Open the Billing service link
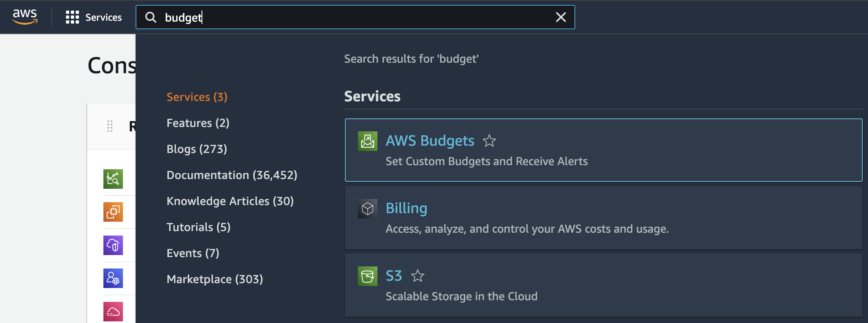Screen dimensions: 868x323 [406, 208]
